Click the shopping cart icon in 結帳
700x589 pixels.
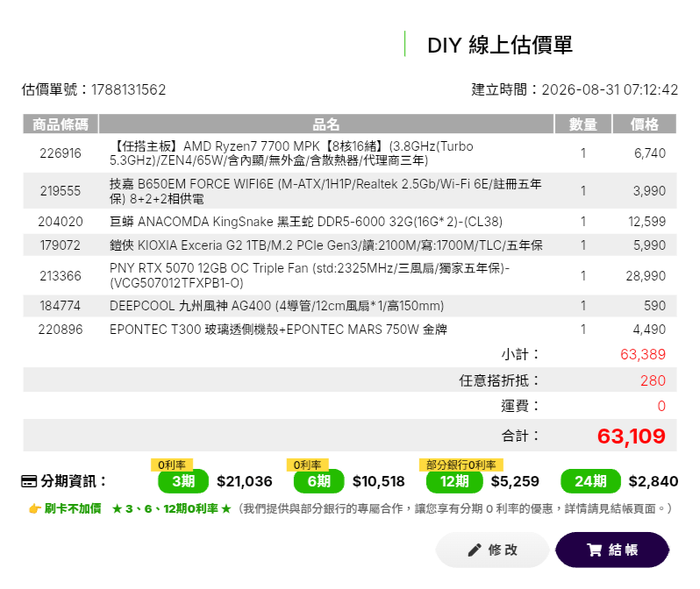(594, 550)
